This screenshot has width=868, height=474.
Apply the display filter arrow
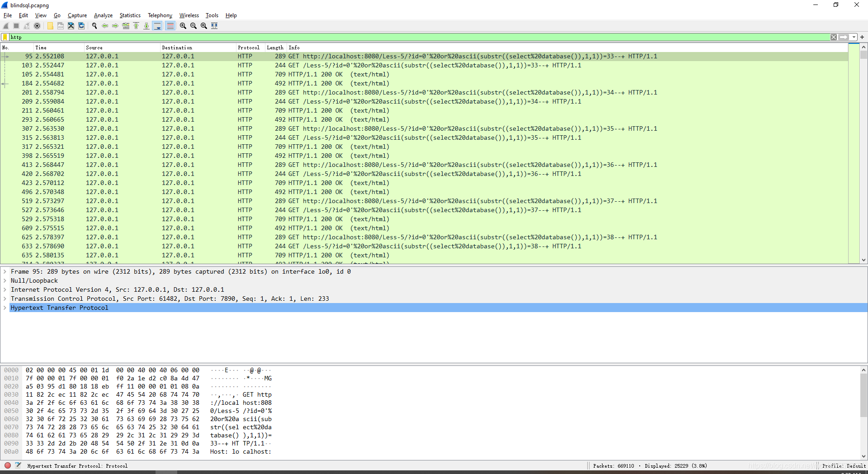pyautogui.click(x=844, y=37)
